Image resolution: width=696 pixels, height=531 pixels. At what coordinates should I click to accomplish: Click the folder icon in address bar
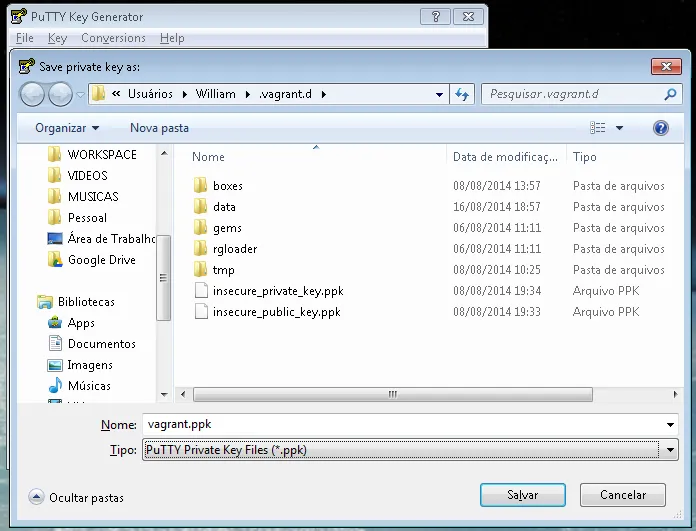pos(98,94)
